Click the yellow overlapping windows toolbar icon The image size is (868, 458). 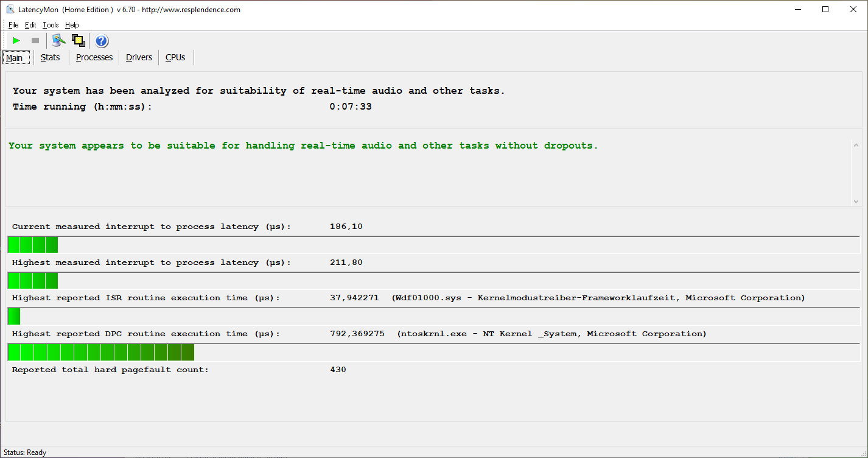point(78,41)
